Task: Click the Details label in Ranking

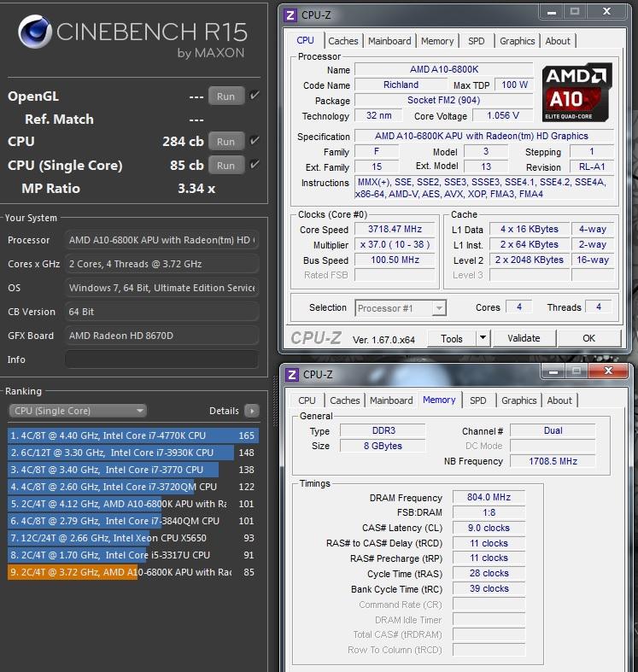Action: [224, 411]
